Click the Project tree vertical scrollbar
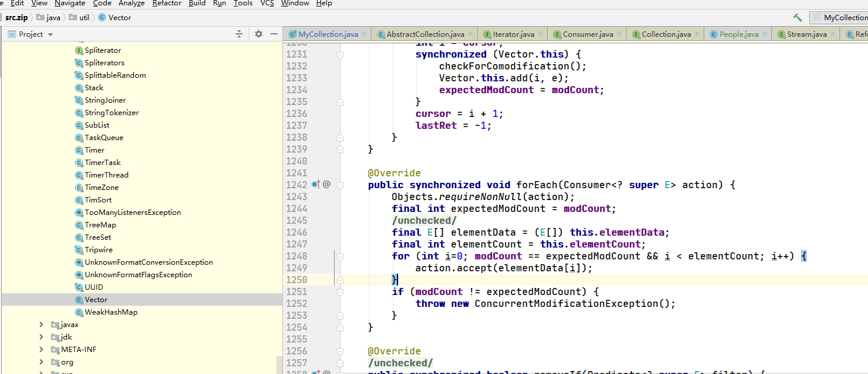The width and height of the screenshot is (868, 374). tap(280, 365)
